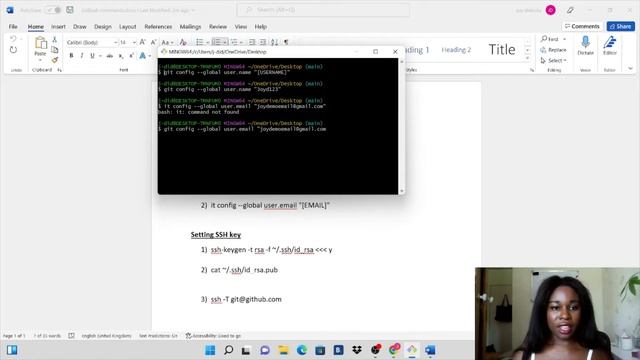This screenshot has width=640, height=360.
Task: Activate the Format Painter brush
Action: (55, 60)
